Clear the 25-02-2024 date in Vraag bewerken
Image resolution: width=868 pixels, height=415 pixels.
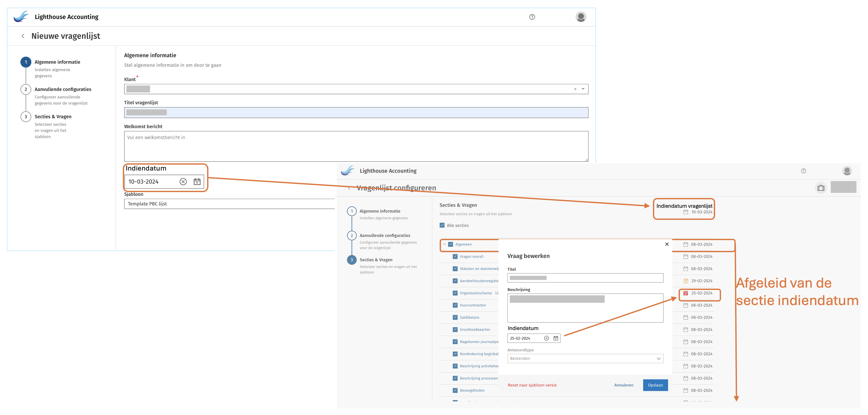tap(546, 338)
